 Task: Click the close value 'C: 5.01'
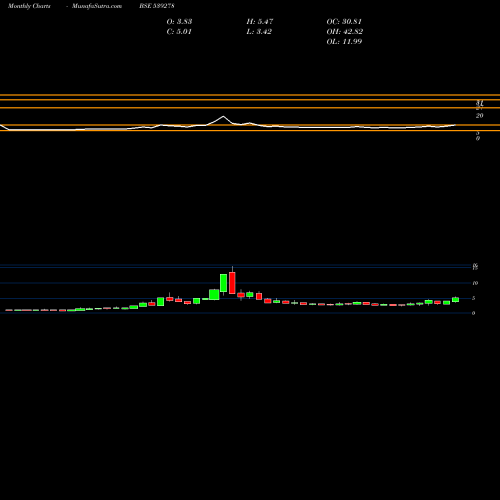coord(179,31)
